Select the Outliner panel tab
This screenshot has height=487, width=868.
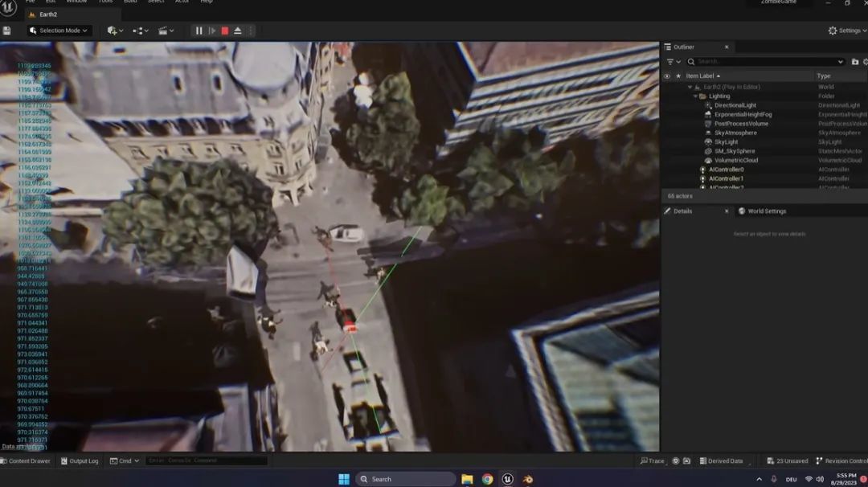pos(684,47)
